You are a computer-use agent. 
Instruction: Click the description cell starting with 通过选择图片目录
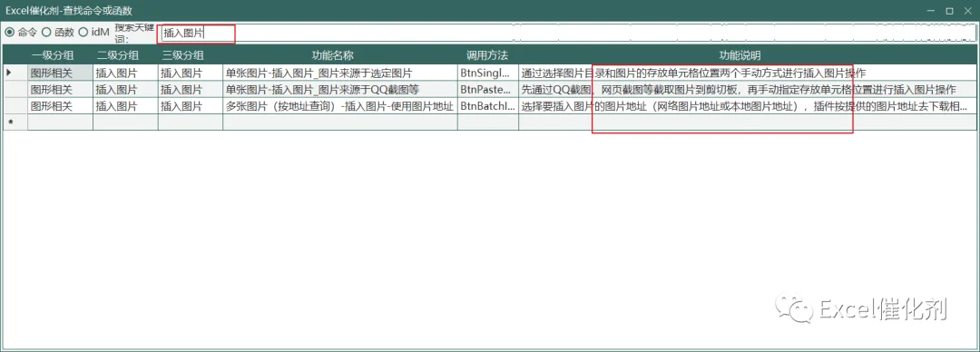tap(748, 73)
